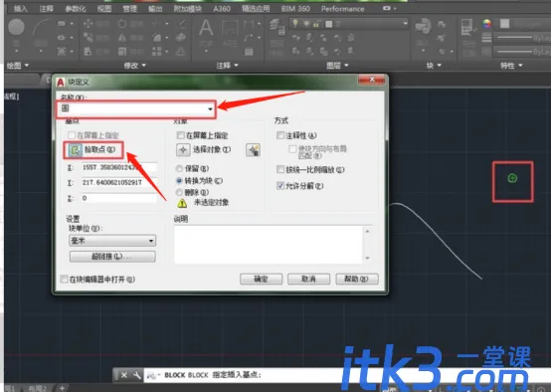Select the large Text annotation tool
Screen dimensions: 551x392
tap(206, 28)
